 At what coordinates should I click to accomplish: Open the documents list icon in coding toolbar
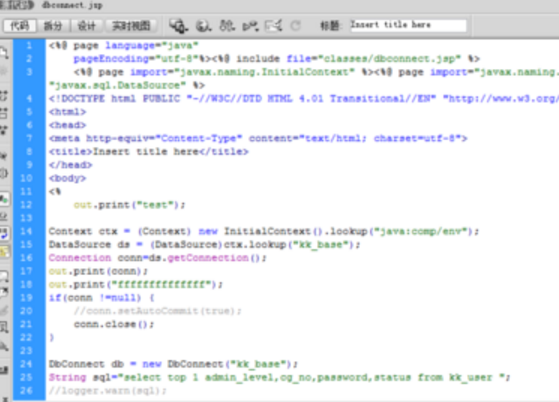tap(4, 53)
